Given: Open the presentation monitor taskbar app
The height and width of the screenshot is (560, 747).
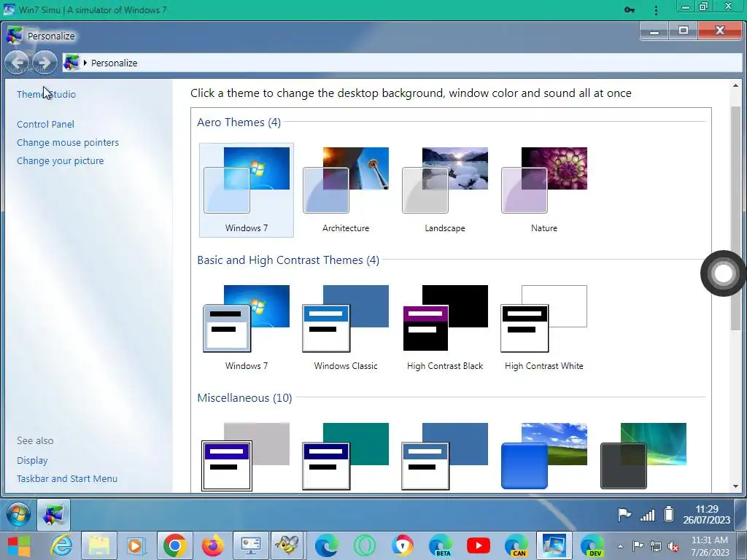Looking at the screenshot, I should pos(251,545).
